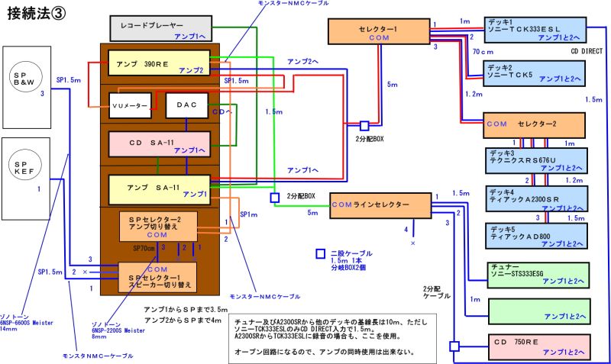Select デッキ3 テクニクスRS676U box
Screen dimensions: 611x364
coord(536,160)
